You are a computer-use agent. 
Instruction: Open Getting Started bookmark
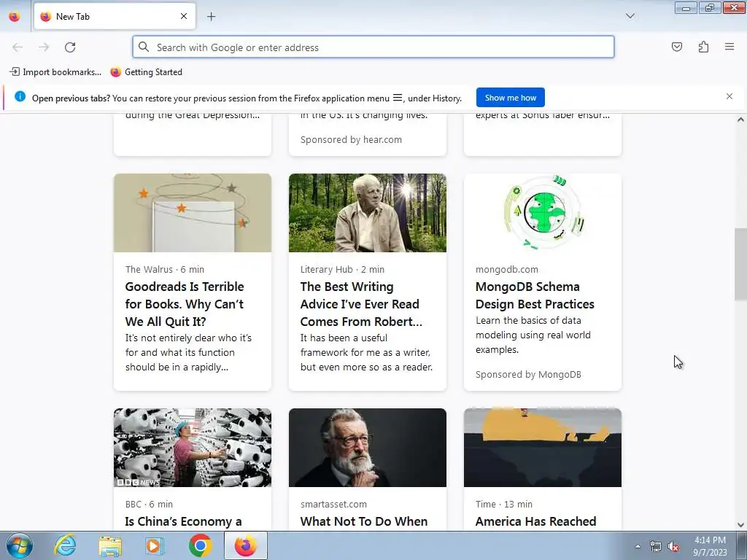(x=146, y=72)
